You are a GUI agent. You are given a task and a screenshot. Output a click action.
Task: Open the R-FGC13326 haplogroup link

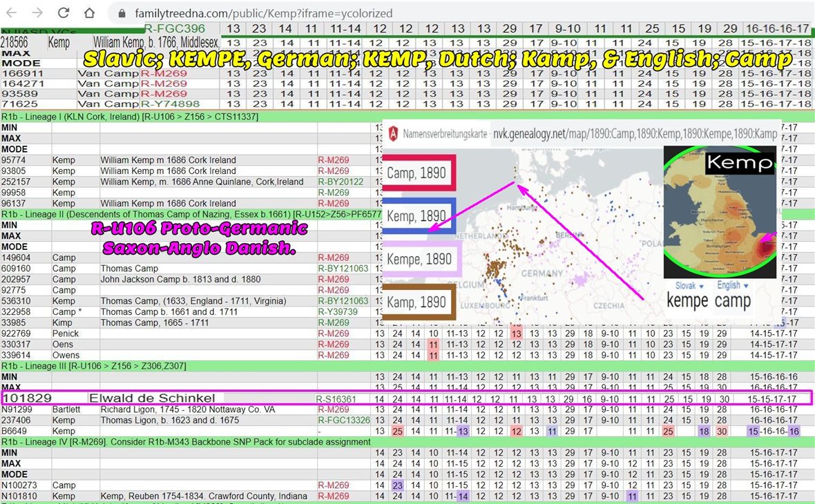343,420
